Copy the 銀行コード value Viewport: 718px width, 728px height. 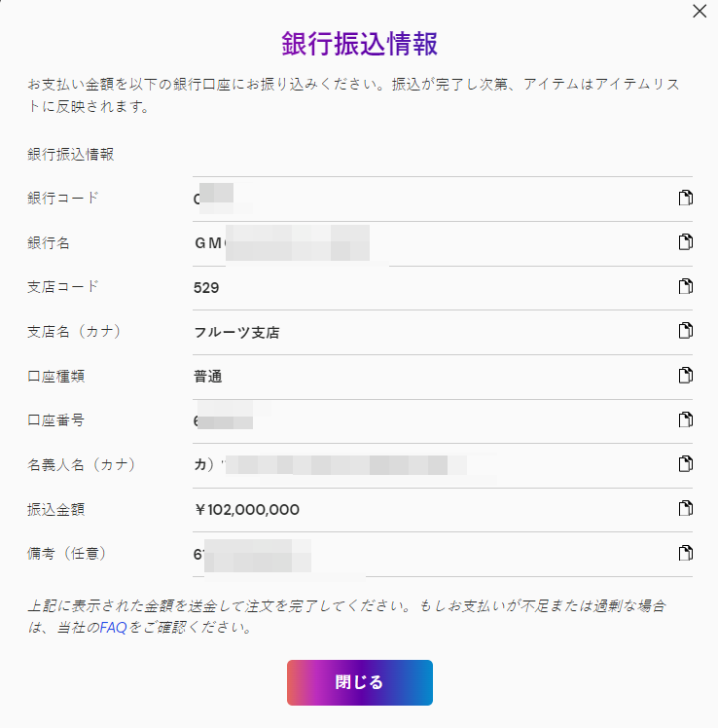point(686,198)
